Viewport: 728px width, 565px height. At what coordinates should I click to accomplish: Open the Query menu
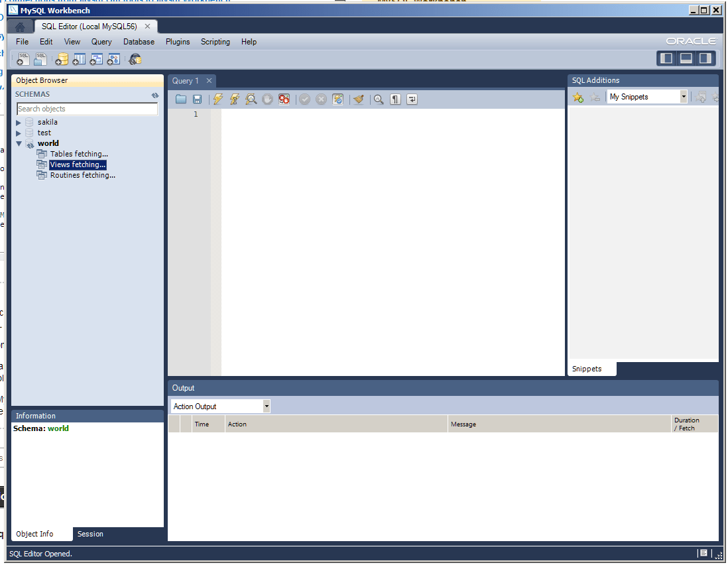pos(101,42)
